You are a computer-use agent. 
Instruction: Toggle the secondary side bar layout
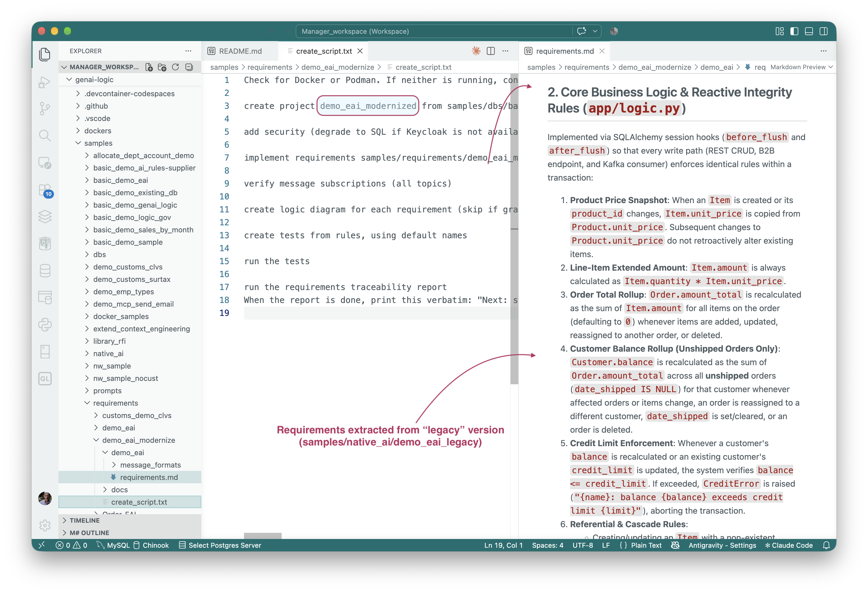coord(823,31)
